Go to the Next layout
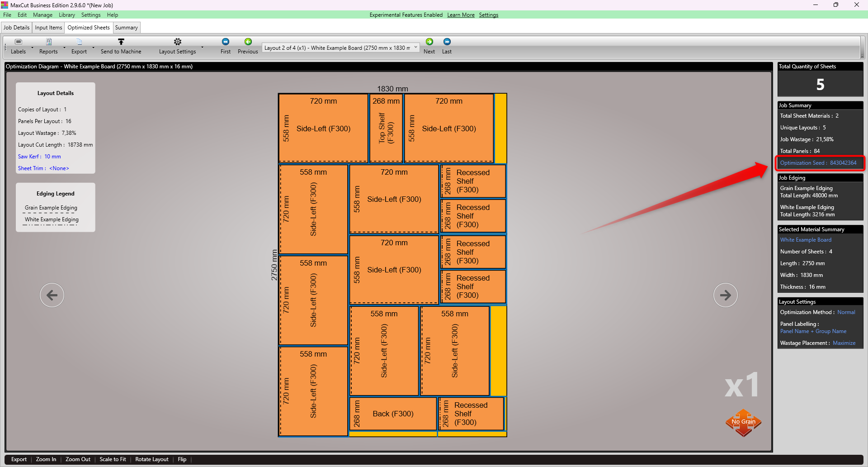Screen dimensions: 868x467 click(429, 47)
